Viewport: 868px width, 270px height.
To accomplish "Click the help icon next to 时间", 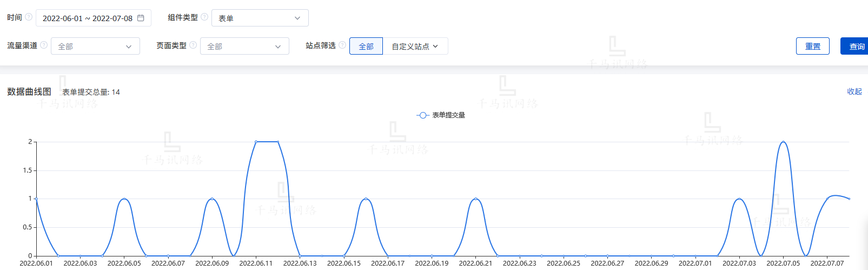I will coord(29,17).
